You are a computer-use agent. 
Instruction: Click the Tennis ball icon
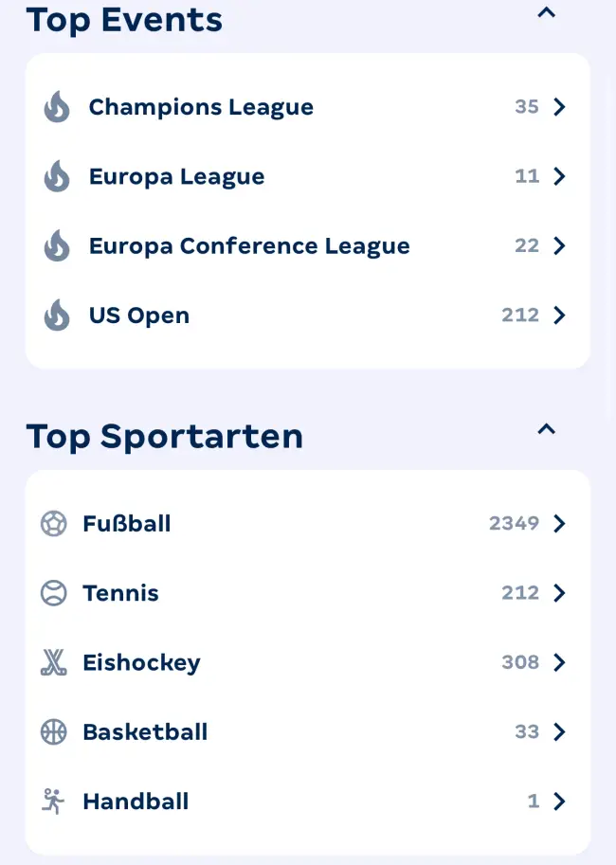(54, 593)
